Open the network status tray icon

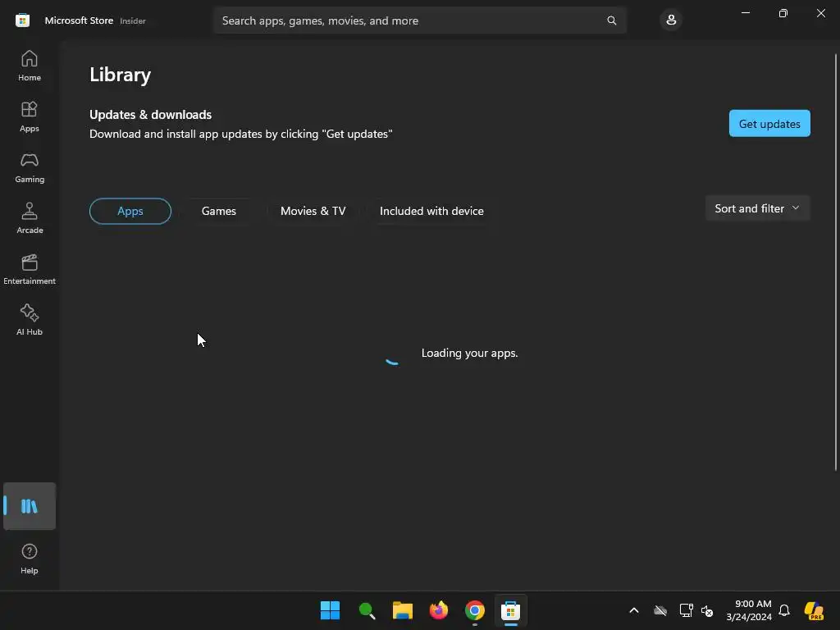(687, 610)
